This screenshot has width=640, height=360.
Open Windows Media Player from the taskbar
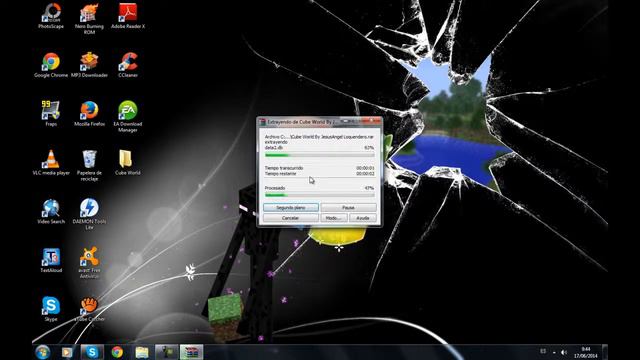tap(67, 352)
